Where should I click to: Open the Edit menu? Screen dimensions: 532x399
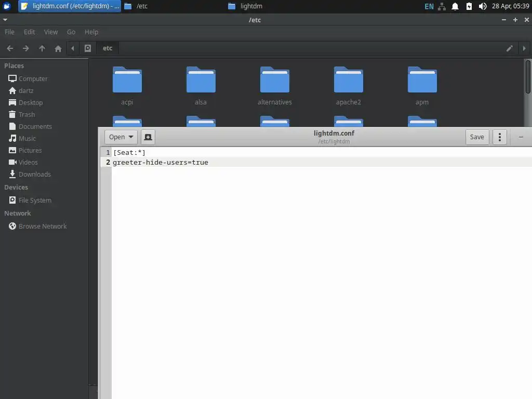point(29,32)
